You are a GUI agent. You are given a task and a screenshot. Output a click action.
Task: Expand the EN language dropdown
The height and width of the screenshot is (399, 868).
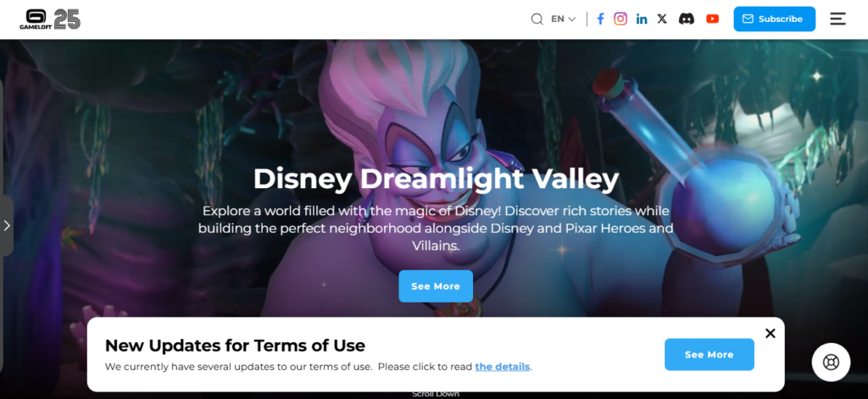tap(564, 19)
